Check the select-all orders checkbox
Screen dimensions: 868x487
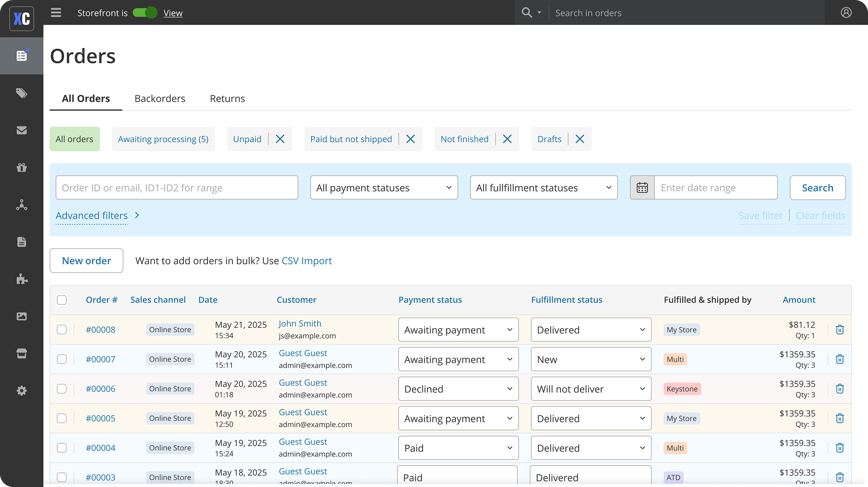click(62, 299)
